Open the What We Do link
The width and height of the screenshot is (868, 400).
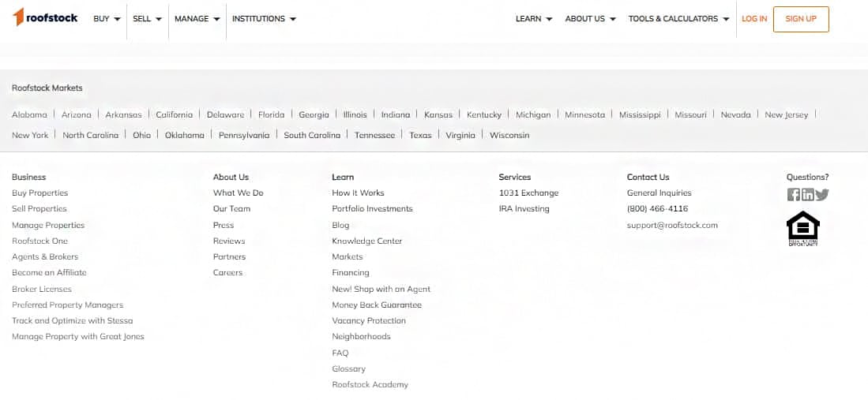coord(238,193)
